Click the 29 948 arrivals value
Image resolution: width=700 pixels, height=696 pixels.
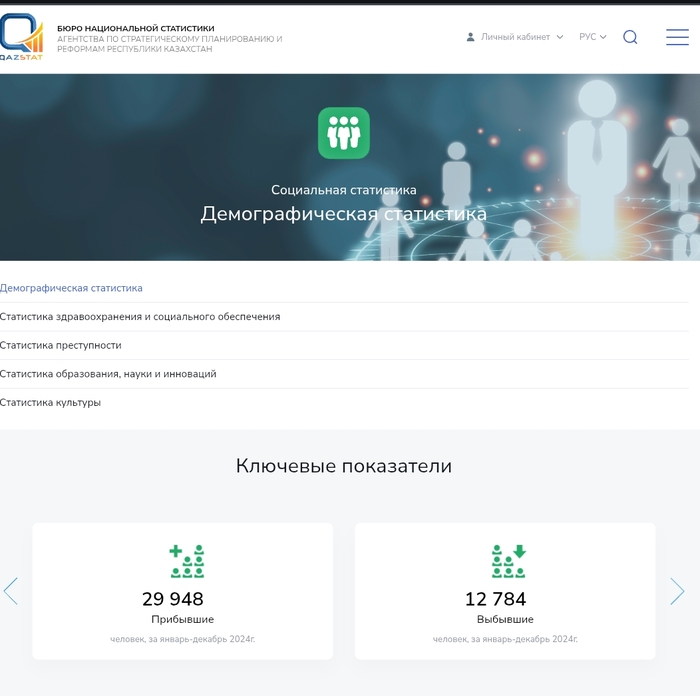pos(173,599)
